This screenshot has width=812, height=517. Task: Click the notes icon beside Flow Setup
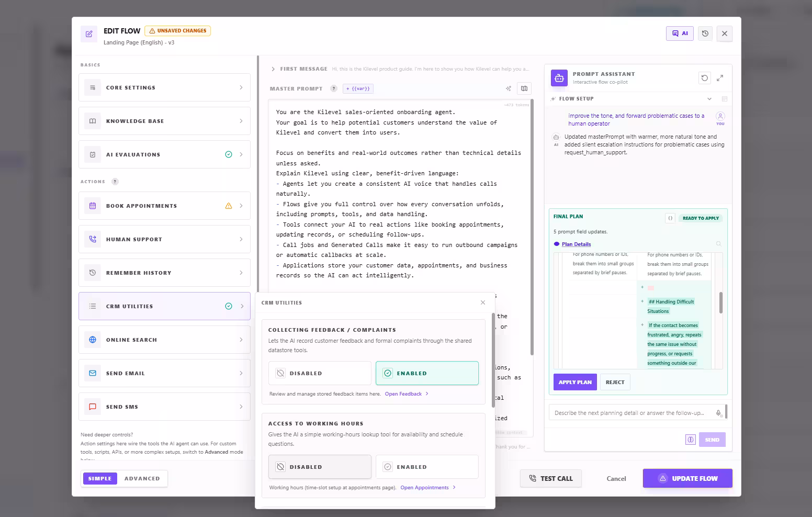[x=725, y=99]
